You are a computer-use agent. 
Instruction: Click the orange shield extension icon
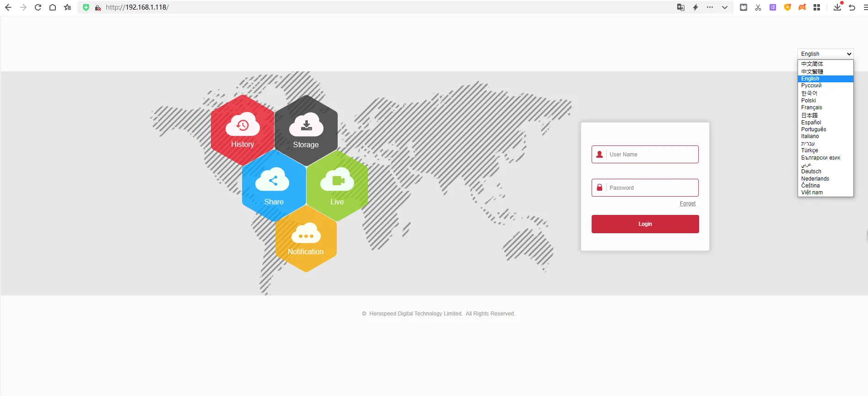click(787, 7)
